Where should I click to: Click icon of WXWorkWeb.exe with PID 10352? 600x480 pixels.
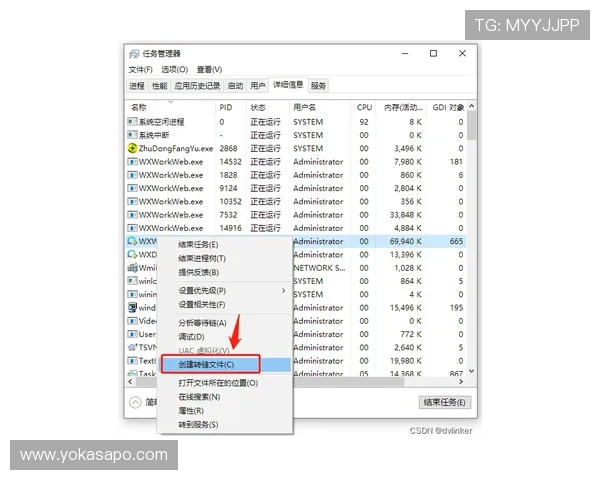coord(132,201)
